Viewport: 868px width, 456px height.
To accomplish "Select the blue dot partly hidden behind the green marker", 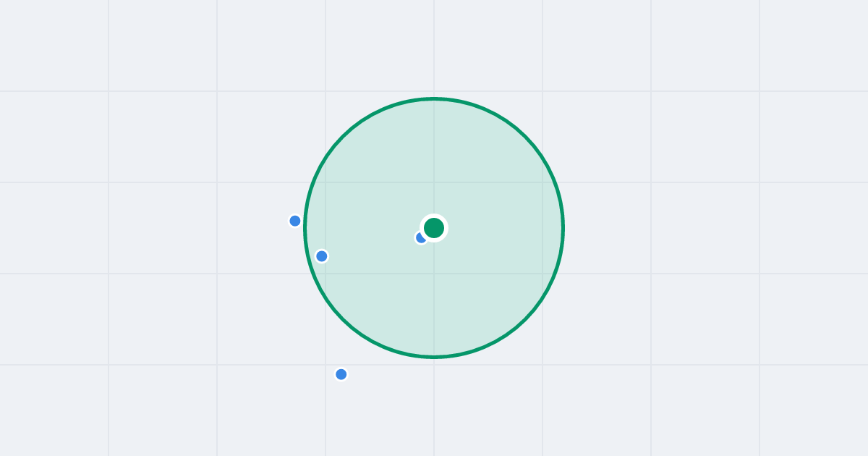I will tap(420, 238).
